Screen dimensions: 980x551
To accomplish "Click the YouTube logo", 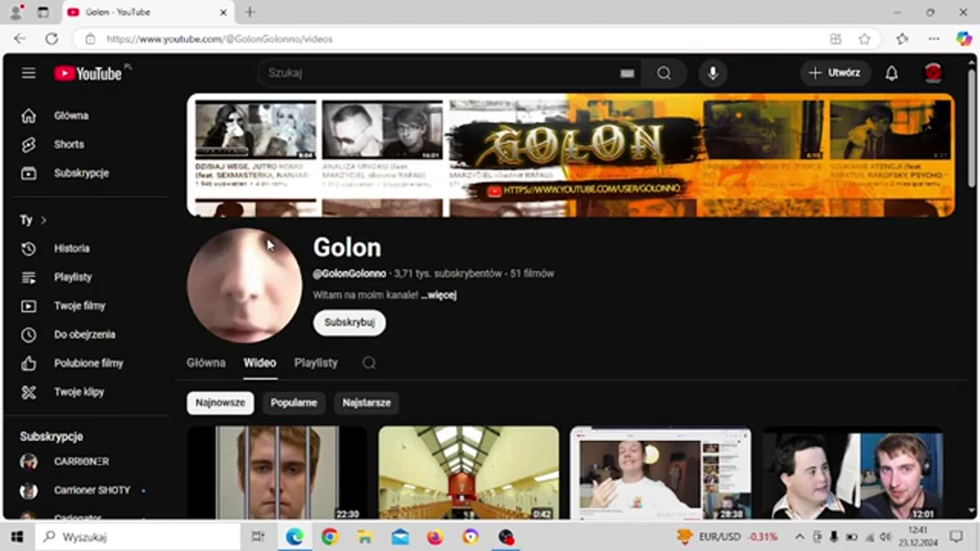I will [x=89, y=73].
